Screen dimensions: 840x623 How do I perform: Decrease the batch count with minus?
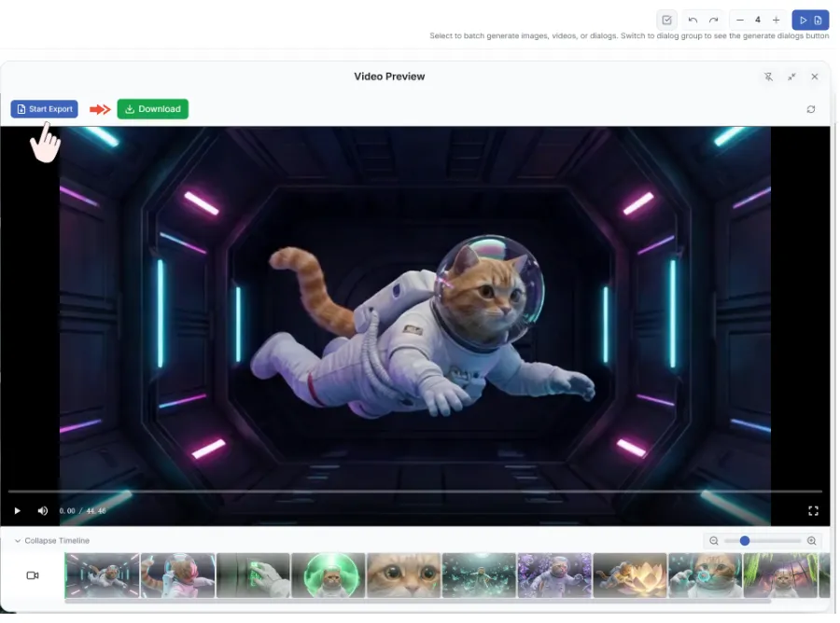pos(739,20)
